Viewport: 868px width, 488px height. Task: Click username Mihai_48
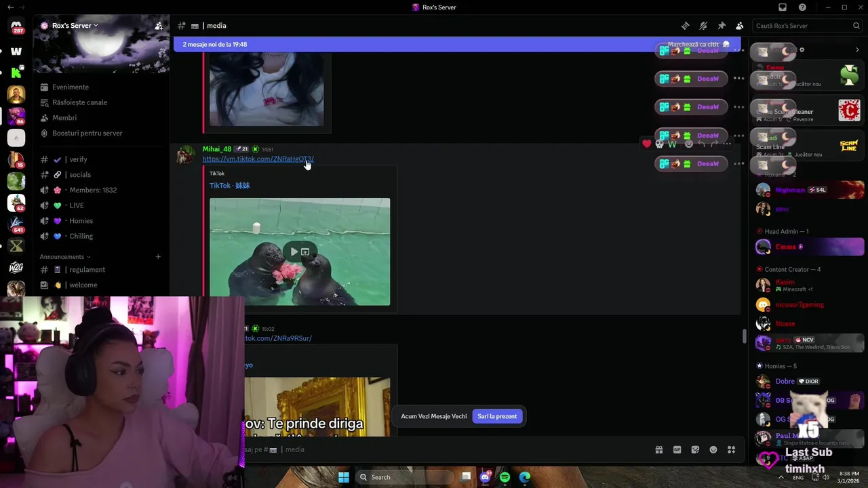point(216,149)
